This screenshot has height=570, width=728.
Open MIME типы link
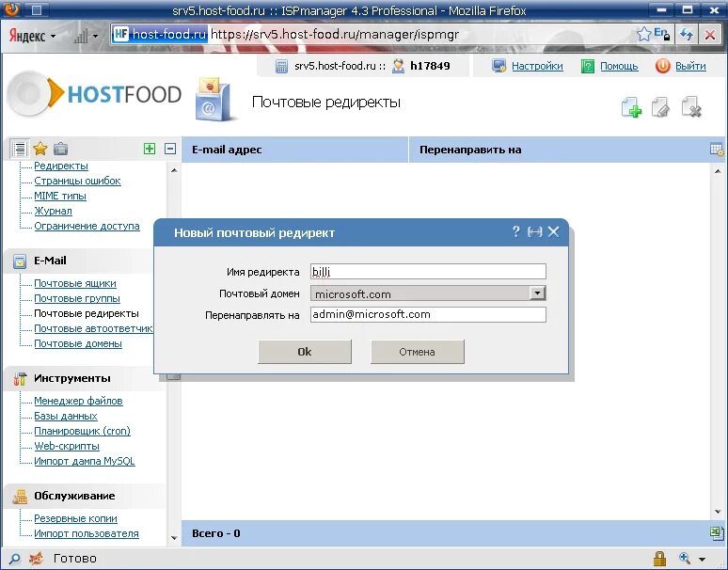tap(60, 196)
